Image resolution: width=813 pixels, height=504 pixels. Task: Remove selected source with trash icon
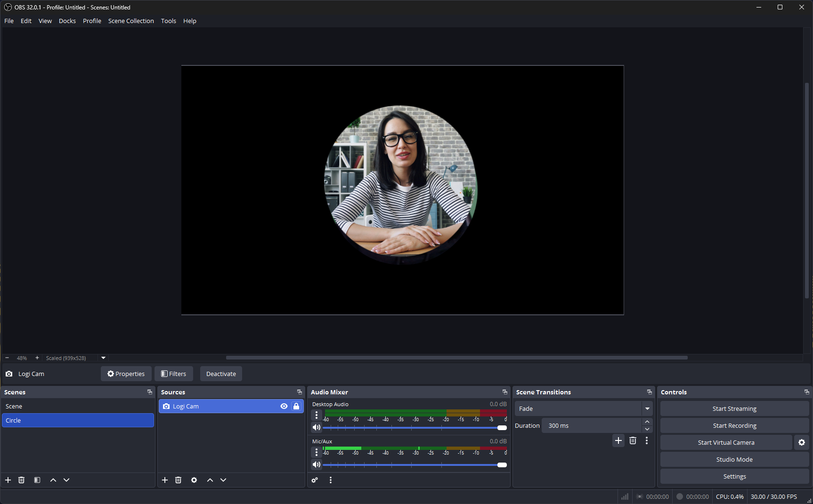[178, 480]
